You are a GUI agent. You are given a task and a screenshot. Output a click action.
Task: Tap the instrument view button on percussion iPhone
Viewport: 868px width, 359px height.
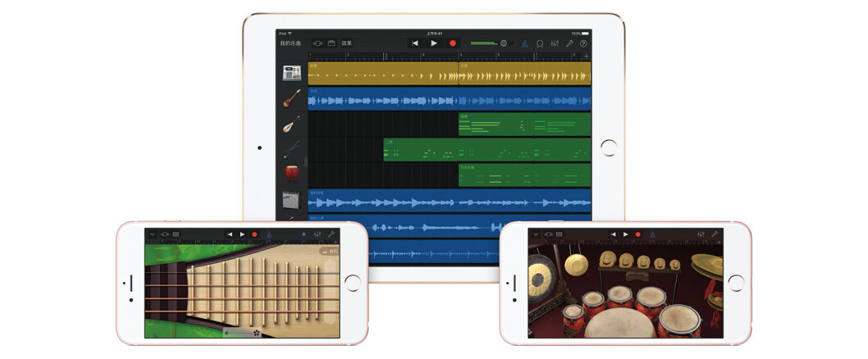[x=548, y=234]
